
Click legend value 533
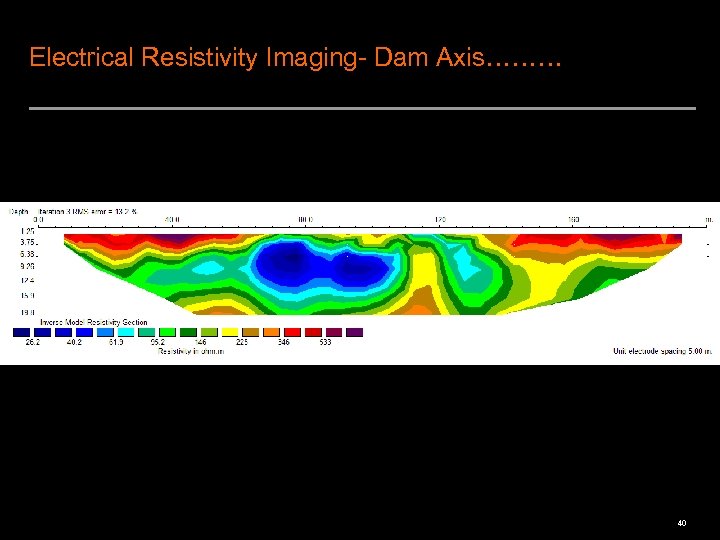tap(325, 342)
